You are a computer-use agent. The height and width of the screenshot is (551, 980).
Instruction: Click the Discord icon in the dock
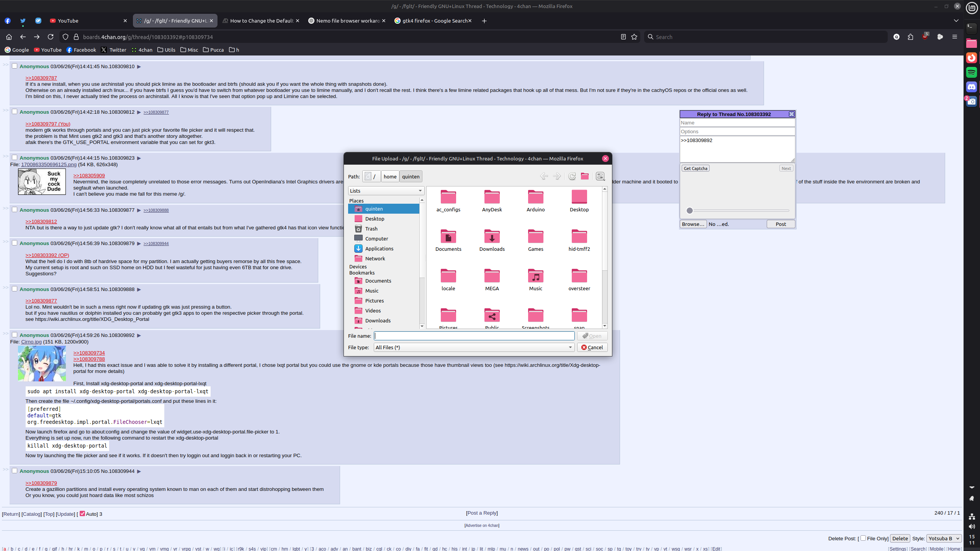972,87
